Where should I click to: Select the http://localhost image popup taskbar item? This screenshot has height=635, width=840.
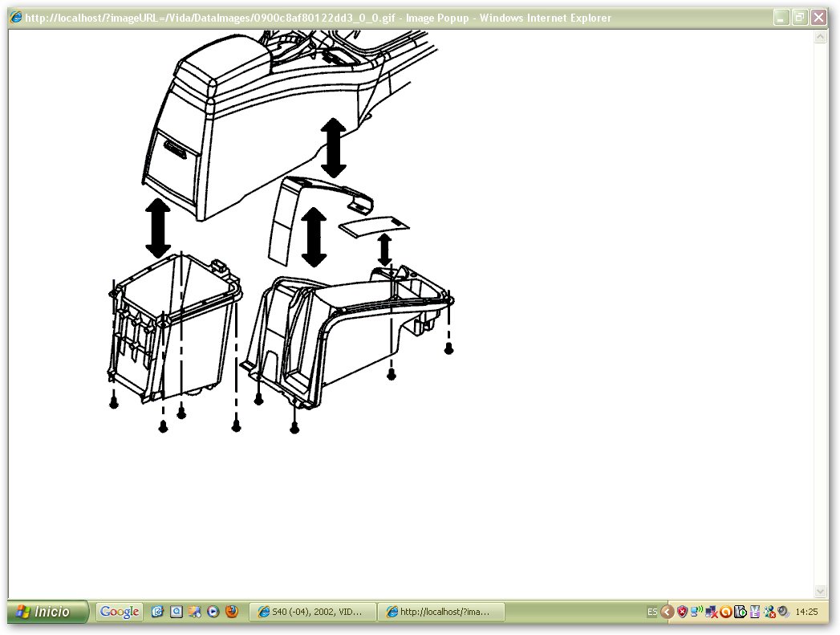point(440,612)
